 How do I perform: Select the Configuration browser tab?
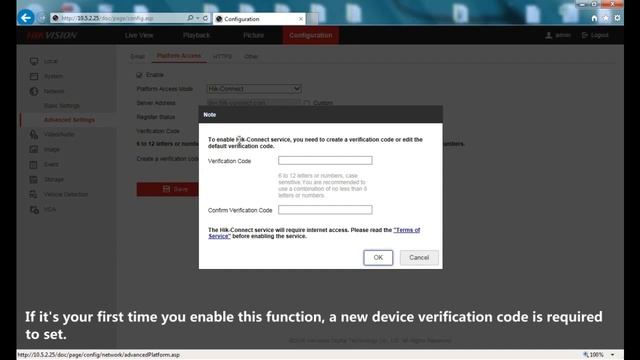click(259, 19)
